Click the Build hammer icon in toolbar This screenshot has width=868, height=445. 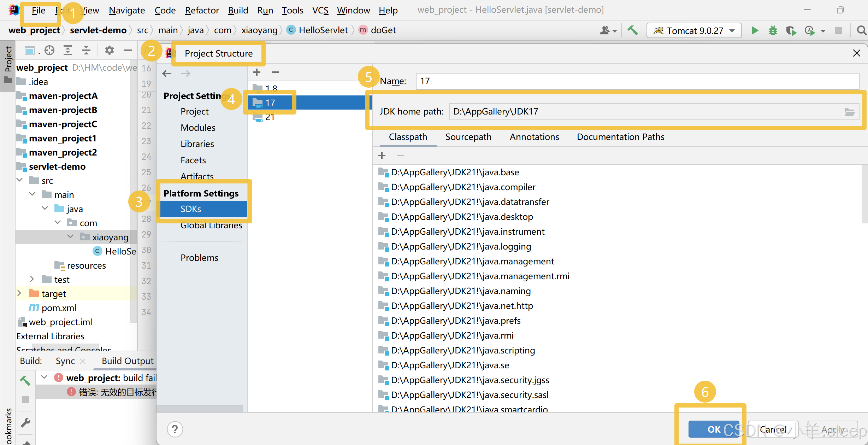coord(632,30)
